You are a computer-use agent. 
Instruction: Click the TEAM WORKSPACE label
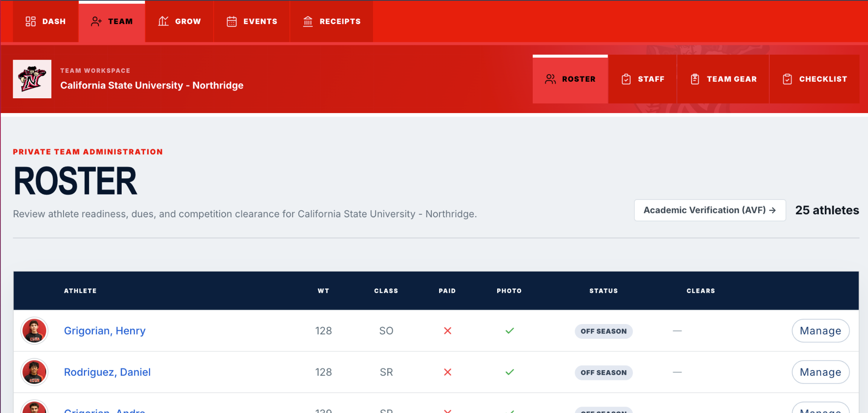pyautogui.click(x=95, y=71)
